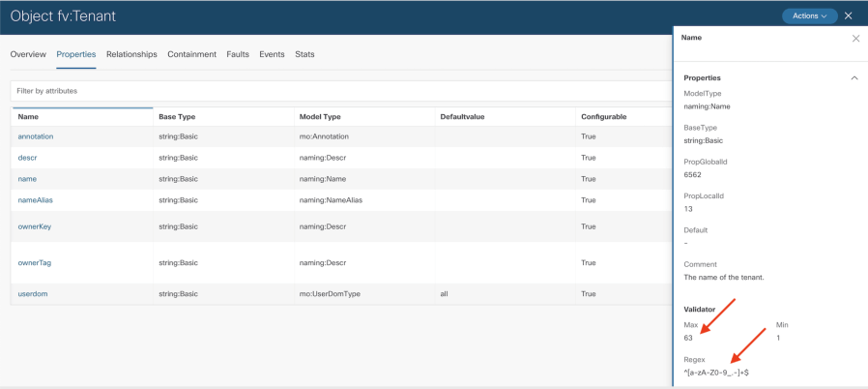Select the userdom property link

[x=32, y=292]
